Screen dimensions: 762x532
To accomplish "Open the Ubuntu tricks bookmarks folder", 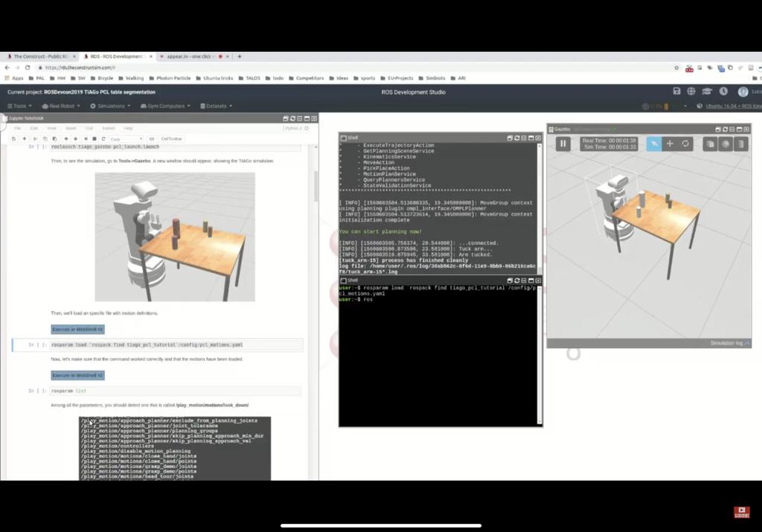I will coord(214,78).
